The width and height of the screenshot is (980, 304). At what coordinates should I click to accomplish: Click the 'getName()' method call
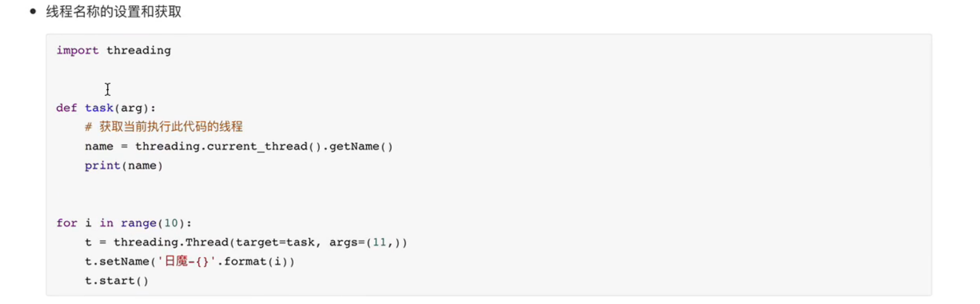pos(361,146)
